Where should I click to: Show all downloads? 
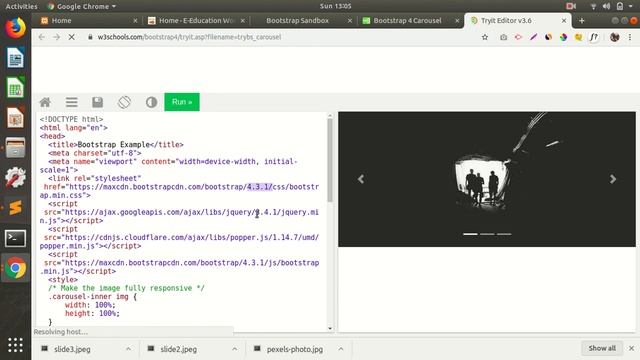602,348
